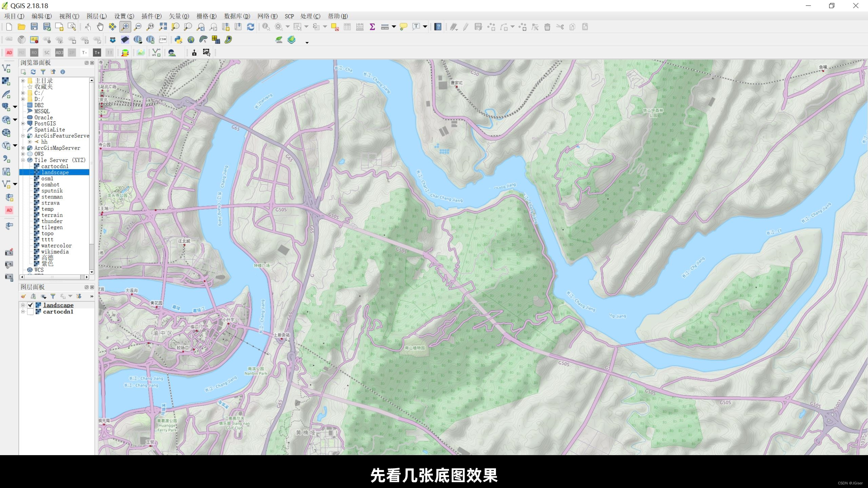This screenshot has width=868, height=488.
Task: Select the cartocdn1 layer in layers panel
Action: coord(58,312)
